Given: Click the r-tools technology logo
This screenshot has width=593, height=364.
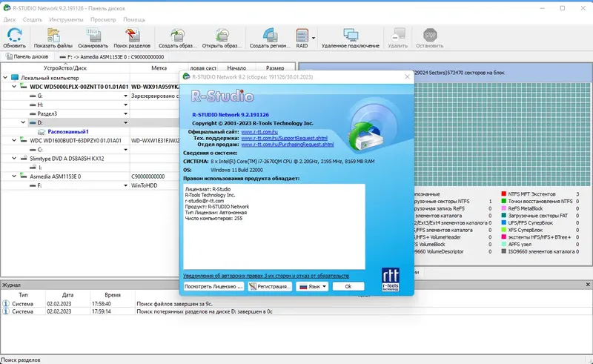Looking at the screenshot, I should 391,279.
